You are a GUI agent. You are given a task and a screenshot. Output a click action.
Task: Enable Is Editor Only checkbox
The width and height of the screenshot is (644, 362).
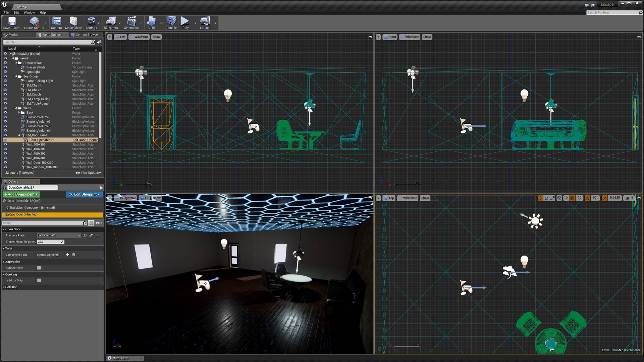pos(39,280)
